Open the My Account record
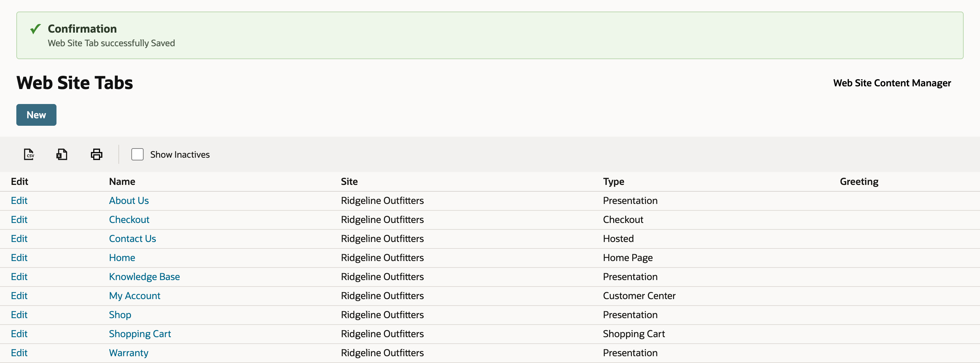 click(135, 295)
